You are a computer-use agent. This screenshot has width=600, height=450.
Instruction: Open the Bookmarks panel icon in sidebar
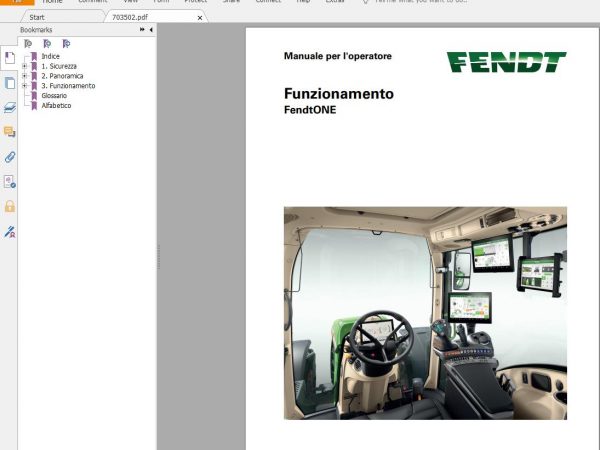coord(10,58)
